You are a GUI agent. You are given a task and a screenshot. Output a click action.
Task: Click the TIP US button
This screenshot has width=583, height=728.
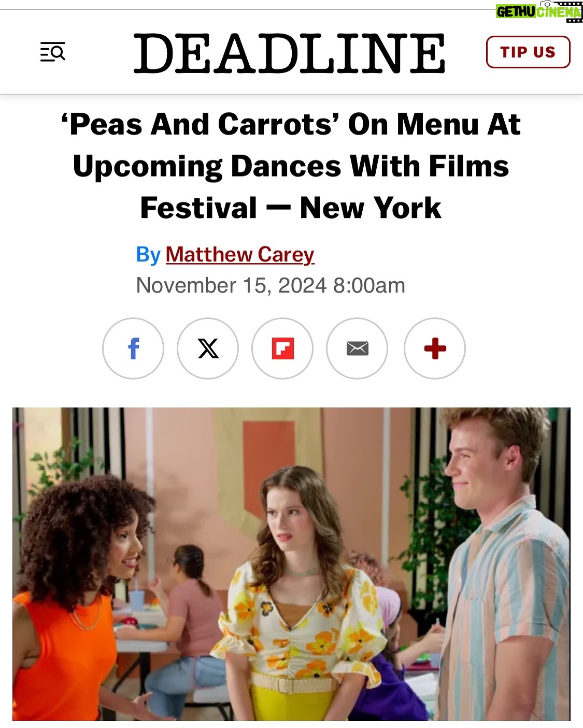click(528, 52)
